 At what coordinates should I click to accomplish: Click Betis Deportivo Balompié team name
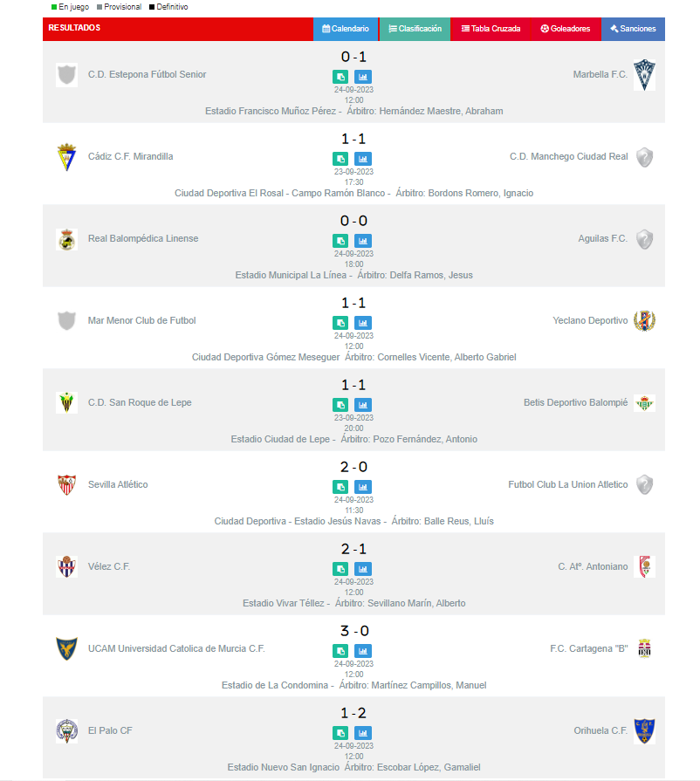point(575,403)
